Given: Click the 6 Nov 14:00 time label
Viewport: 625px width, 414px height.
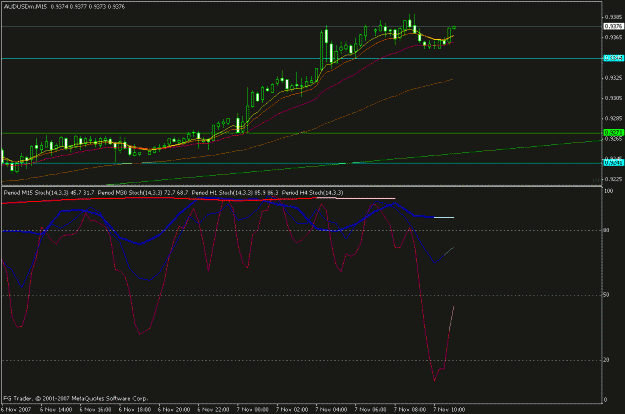Looking at the screenshot, I should (x=57, y=410).
